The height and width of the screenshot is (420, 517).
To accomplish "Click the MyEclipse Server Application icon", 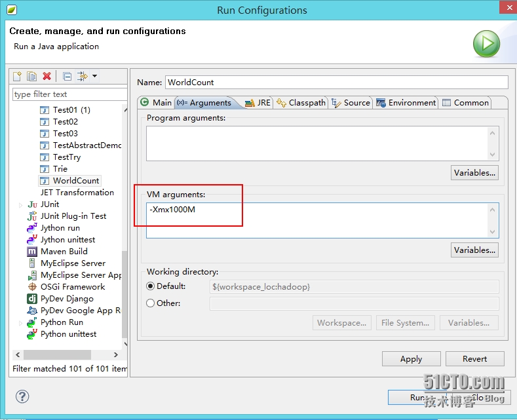I will click(x=32, y=275).
